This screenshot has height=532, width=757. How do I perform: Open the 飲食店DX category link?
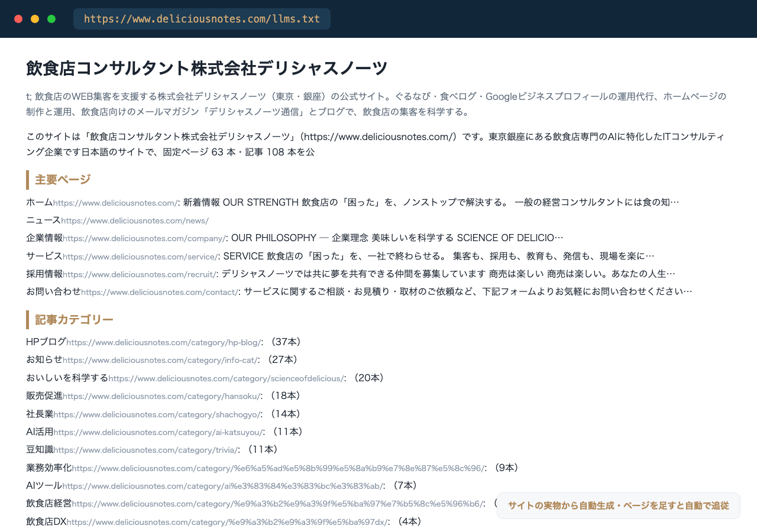[x=228, y=522]
